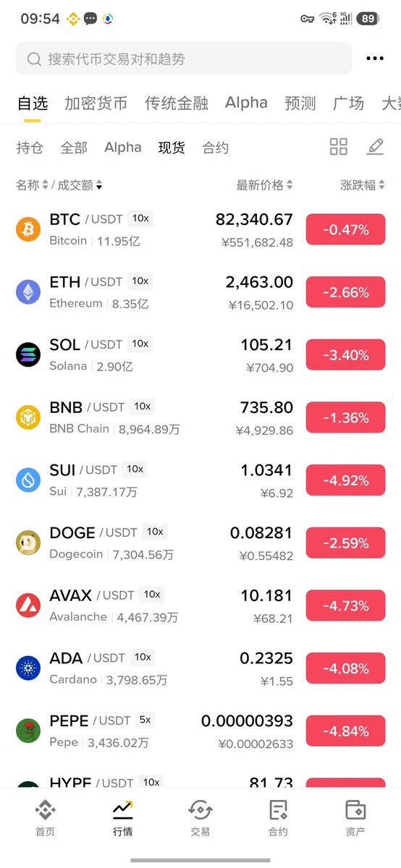This screenshot has height=868, width=401.
Task: Select the 合约 sub-tab filter
Action: tap(216, 148)
